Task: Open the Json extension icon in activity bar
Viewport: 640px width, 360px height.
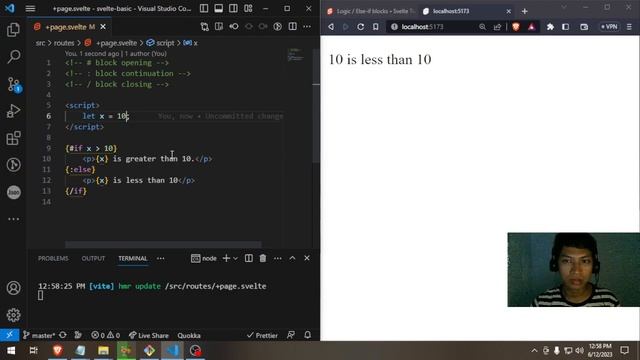Action: click(13, 192)
